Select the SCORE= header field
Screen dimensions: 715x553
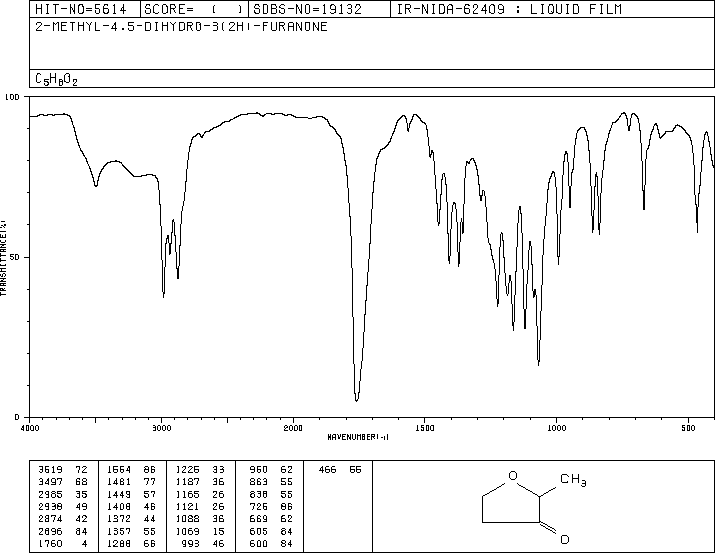[193, 9]
